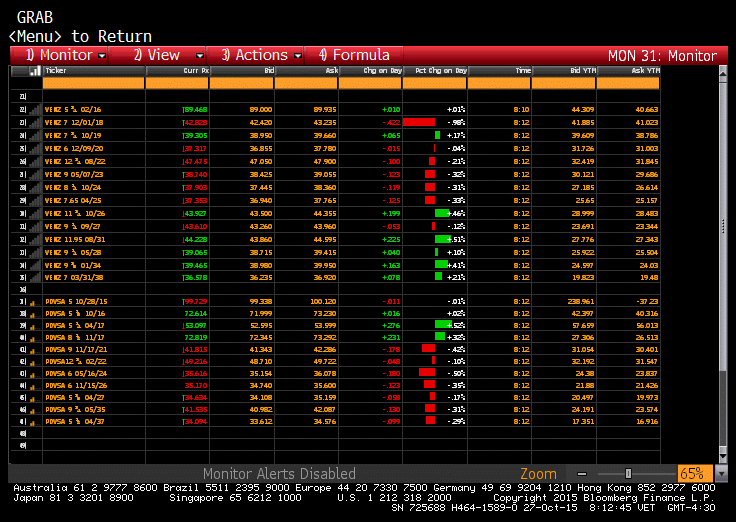Click the chart icon beside VENZ 11.95 08/31
736x522 pixels.
pyautogui.click(x=35, y=239)
